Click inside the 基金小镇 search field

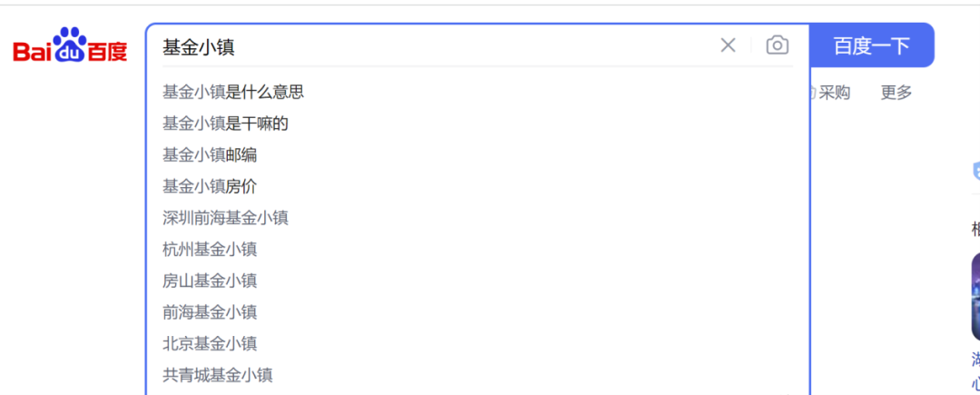click(436, 46)
